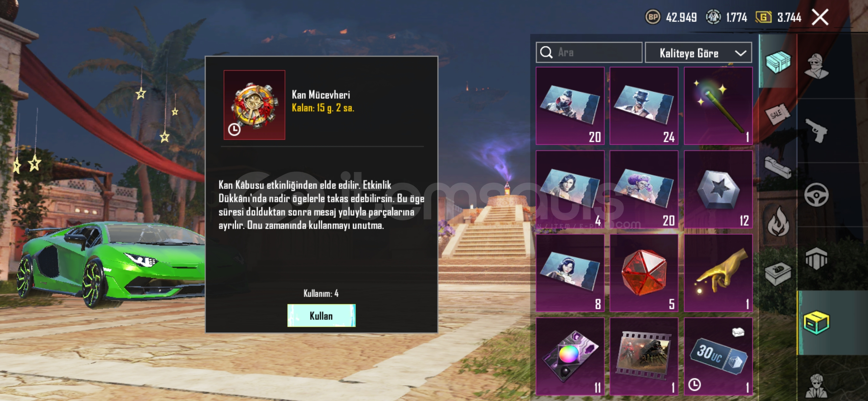The height and width of the screenshot is (401, 868).
Task: Select the color palette card item
Action: (570, 356)
